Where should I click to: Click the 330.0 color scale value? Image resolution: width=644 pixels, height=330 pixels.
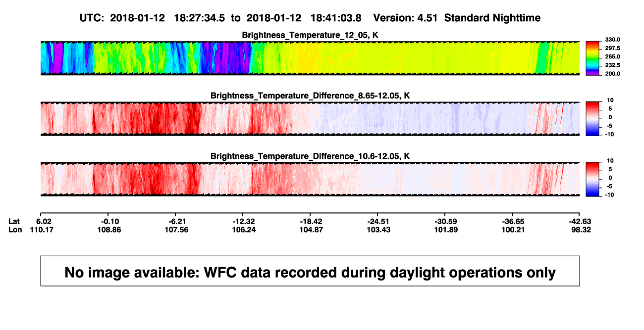pyautogui.click(x=613, y=40)
